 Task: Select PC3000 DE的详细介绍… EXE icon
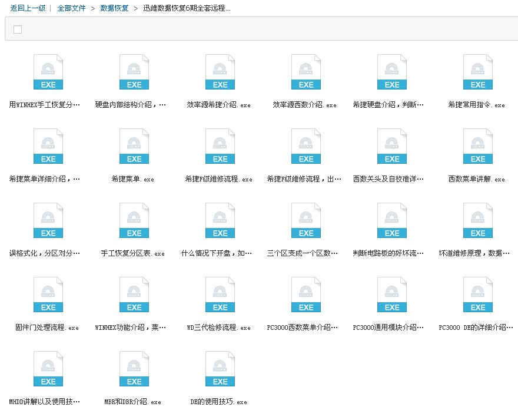(x=478, y=295)
